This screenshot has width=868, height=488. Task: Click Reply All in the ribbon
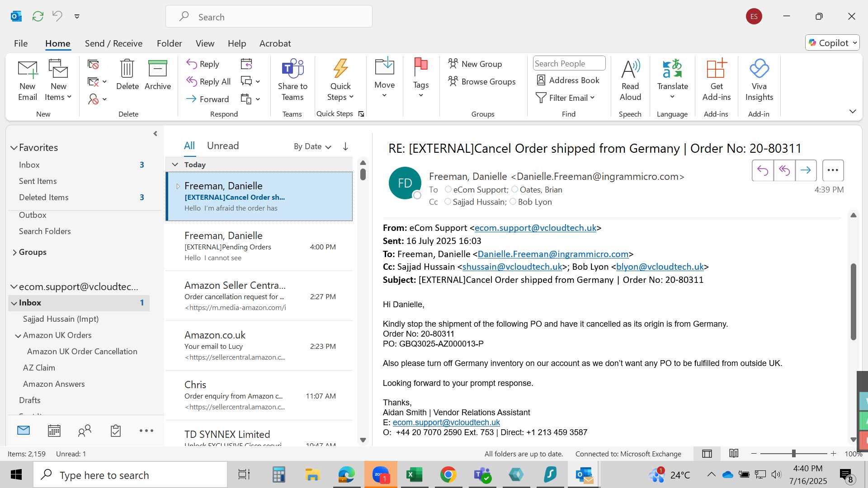tap(209, 82)
